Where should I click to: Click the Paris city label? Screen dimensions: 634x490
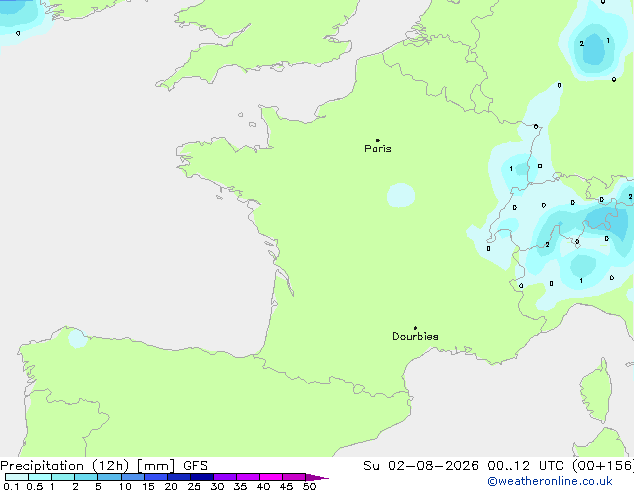point(378,148)
